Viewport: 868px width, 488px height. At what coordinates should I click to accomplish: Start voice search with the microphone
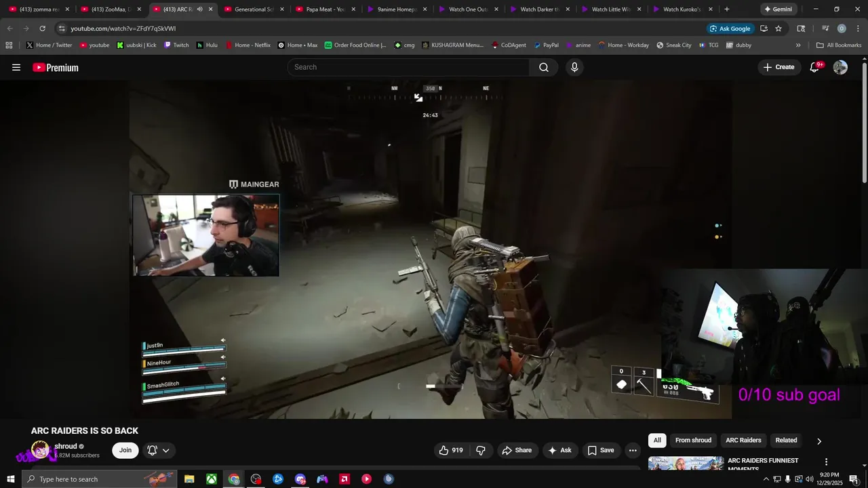pos(574,67)
